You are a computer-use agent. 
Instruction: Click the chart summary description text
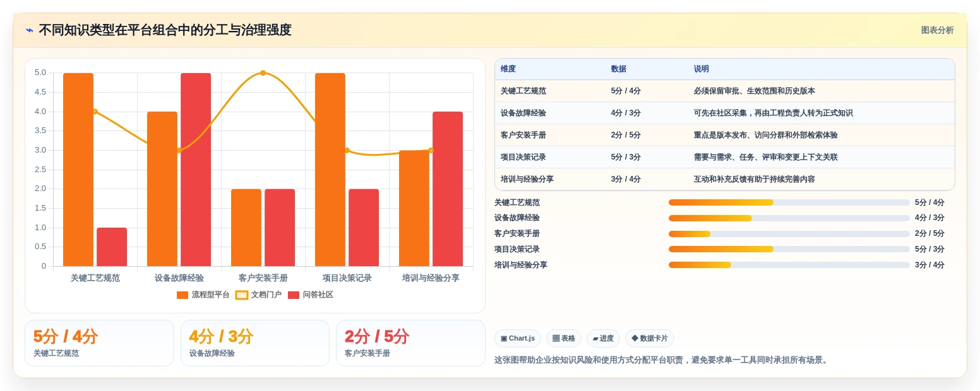coord(662,360)
